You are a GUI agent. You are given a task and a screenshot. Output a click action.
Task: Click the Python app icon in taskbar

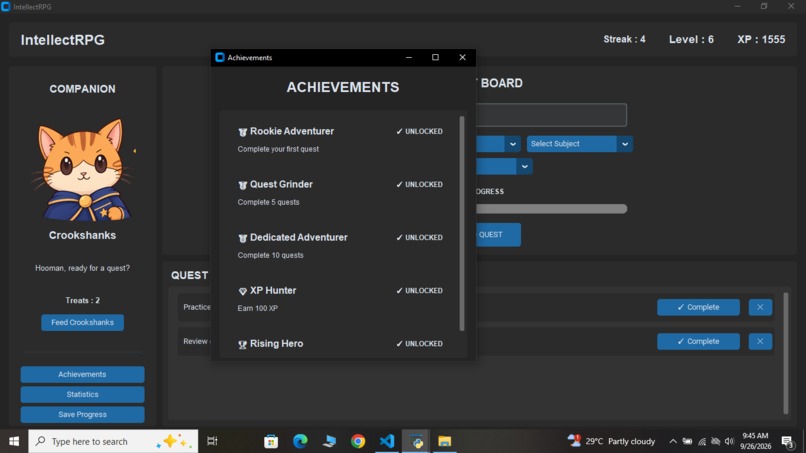[x=416, y=441]
